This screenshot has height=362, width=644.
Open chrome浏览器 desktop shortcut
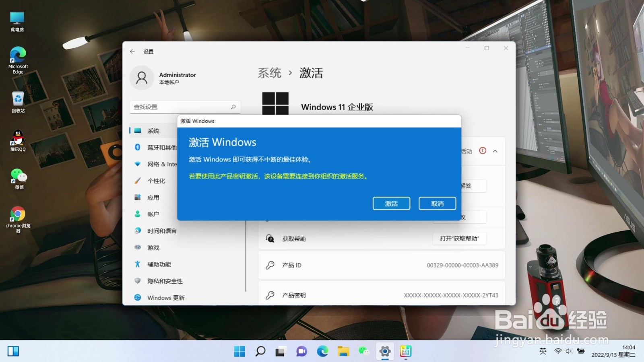(18, 220)
